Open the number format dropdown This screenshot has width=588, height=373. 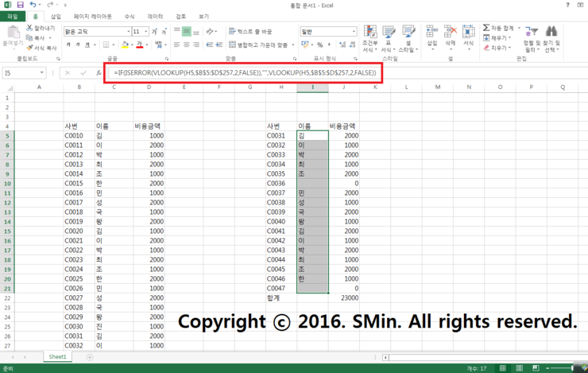[x=354, y=32]
